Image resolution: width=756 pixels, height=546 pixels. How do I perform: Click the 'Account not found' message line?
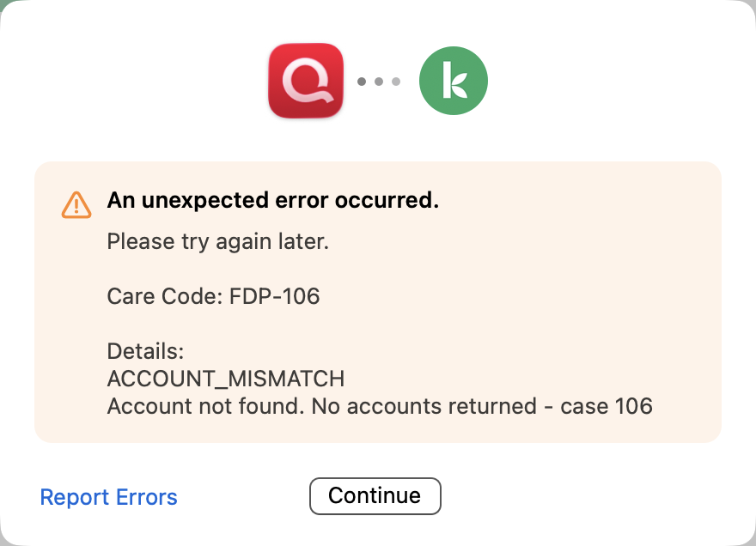(x=378, y=406)
